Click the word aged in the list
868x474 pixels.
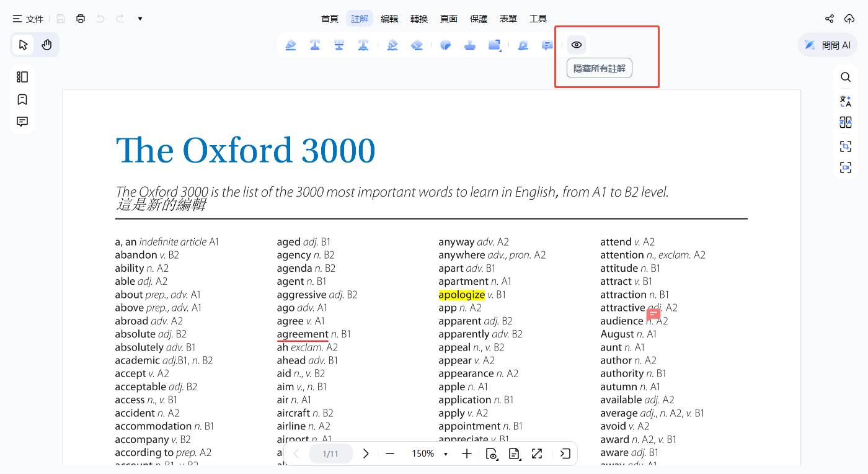click(288, 242)
